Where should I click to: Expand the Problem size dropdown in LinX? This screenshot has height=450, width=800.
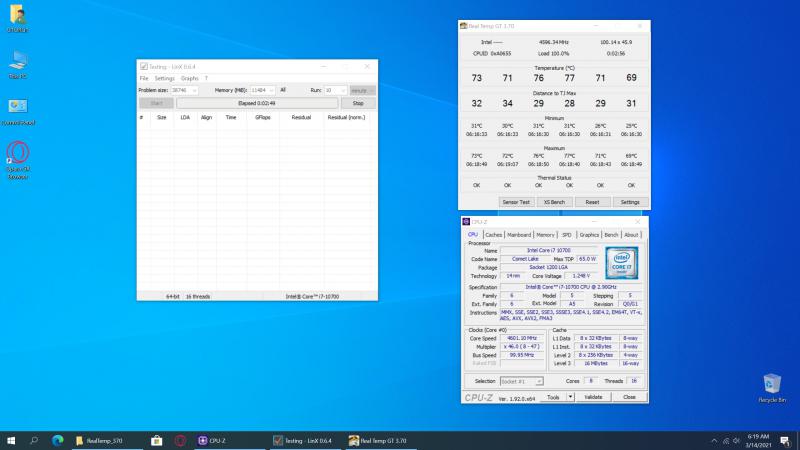194,90
